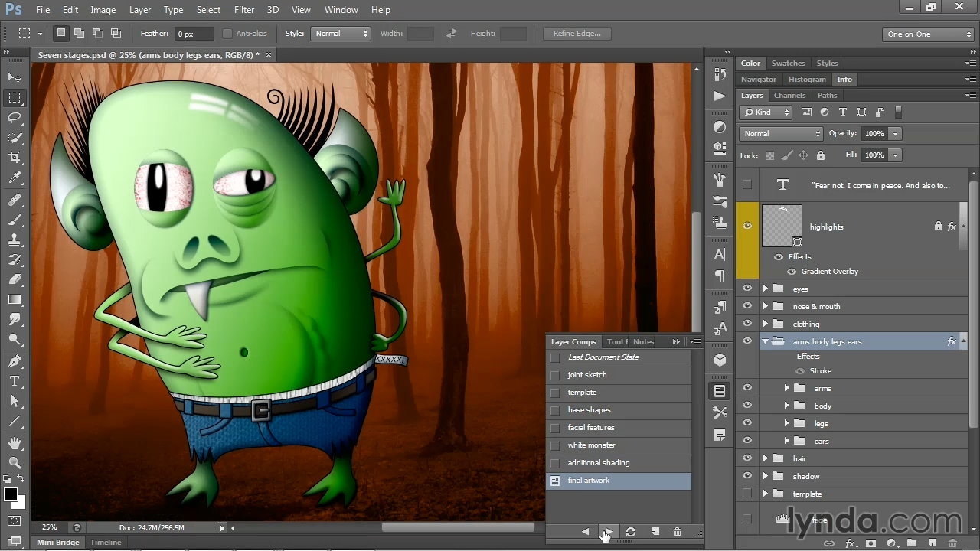
Task: Hide the clothing layer group
Action: pyautogui.click(x=747, y=324)
